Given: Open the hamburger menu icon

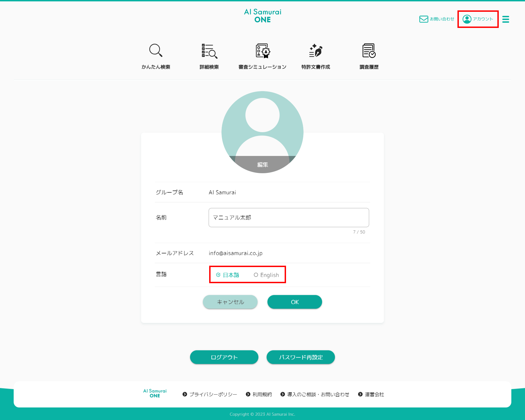Looking at the screenshot, I should 506,19.
